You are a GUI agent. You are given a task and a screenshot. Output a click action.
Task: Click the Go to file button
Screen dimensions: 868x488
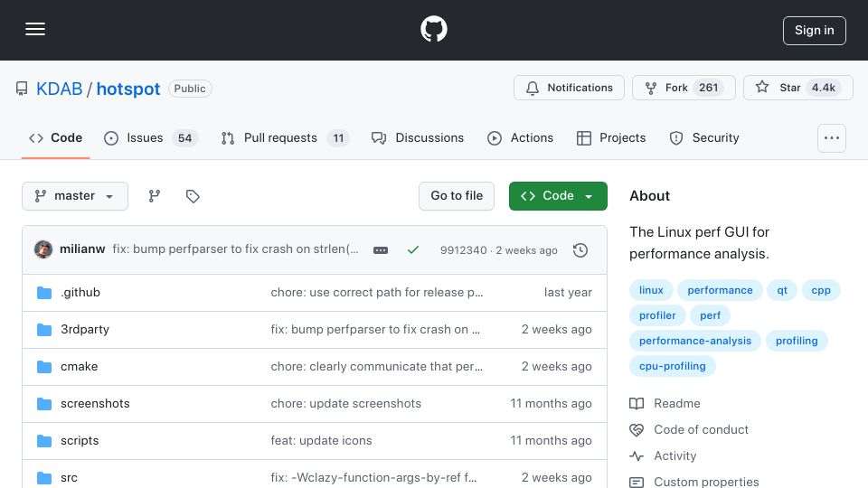point(456,196)
